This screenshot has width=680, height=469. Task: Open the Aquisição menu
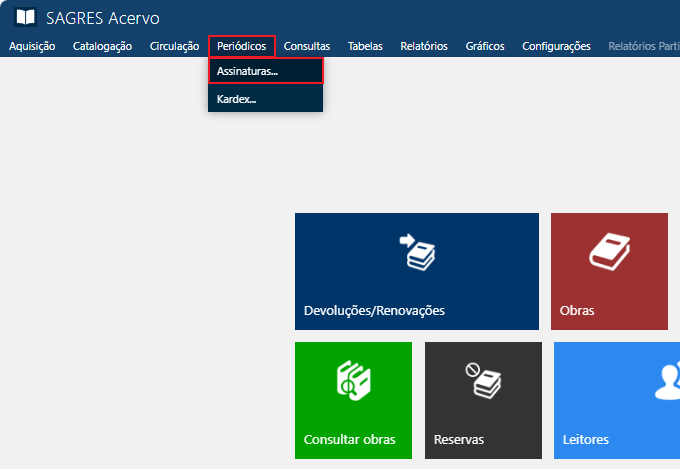pos(32,46)
